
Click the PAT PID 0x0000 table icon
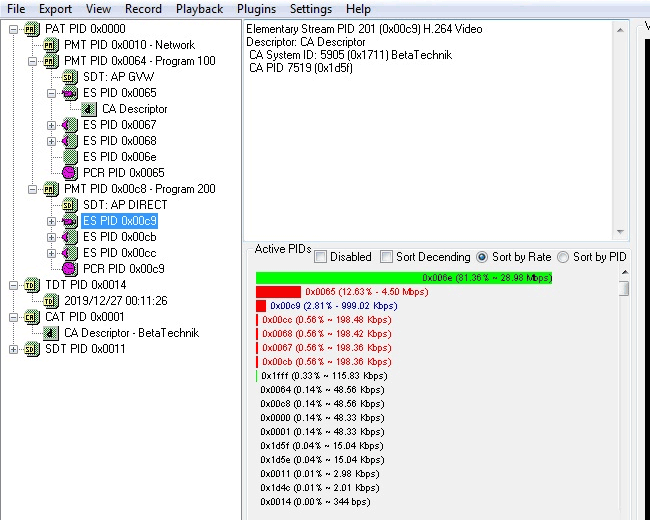(x=32, y=29)
